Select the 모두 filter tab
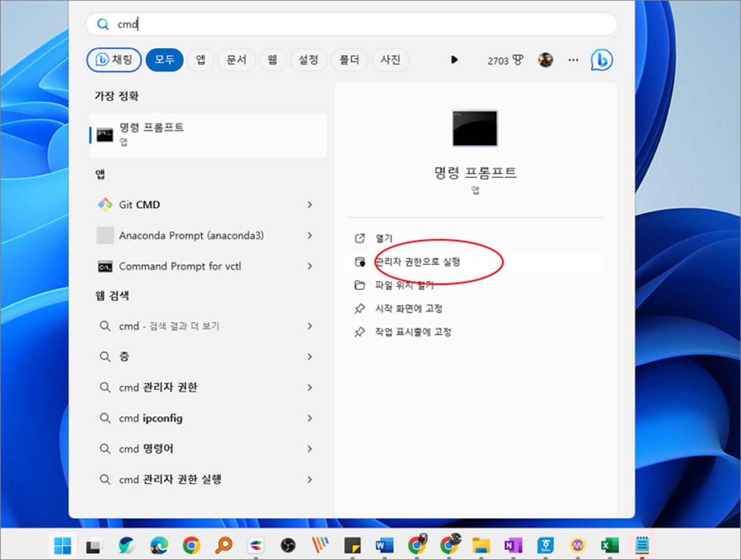741x560 pixels. click(164, 60)
